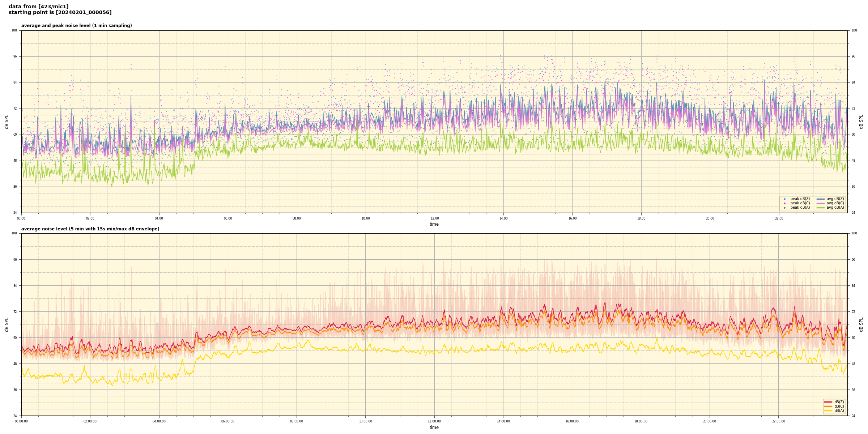Click the lower chart's 'time' axis label
Viewport: 868px width, 434px height.
[434, 427]
